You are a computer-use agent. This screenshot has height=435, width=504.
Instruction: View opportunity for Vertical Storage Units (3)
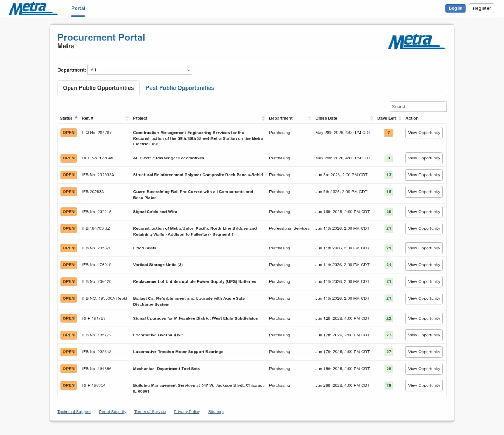(x=424, y=265)
